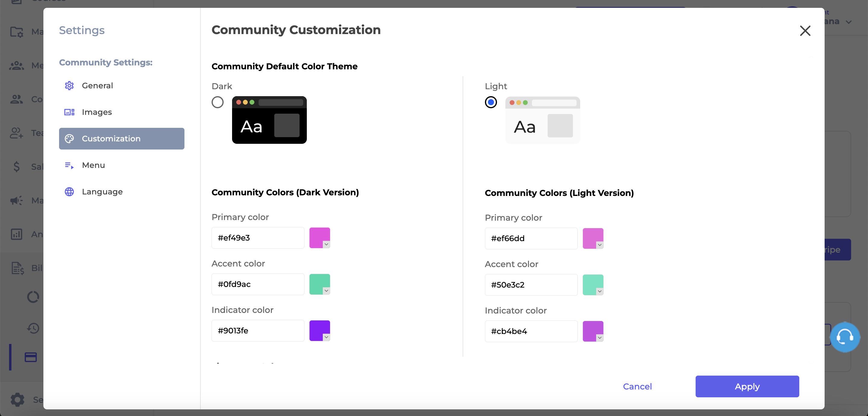Click the Language globe icon

[69, 192]
